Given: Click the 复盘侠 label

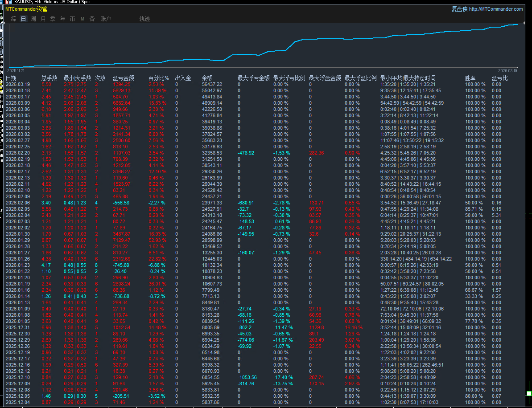Looking at the screenshot, I should [459, 9].
